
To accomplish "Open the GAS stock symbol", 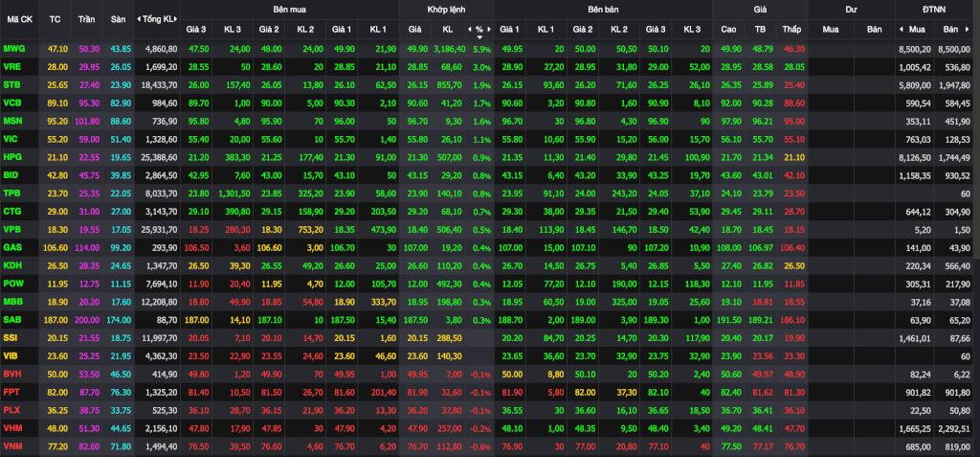I will (x=11, y=247).
